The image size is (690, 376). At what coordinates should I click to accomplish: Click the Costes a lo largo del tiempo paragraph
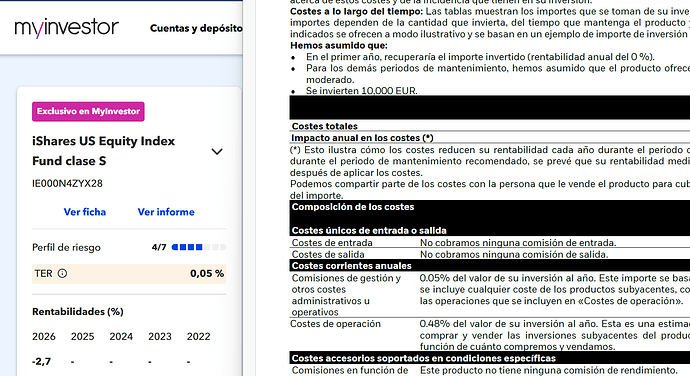coord(490,23)
